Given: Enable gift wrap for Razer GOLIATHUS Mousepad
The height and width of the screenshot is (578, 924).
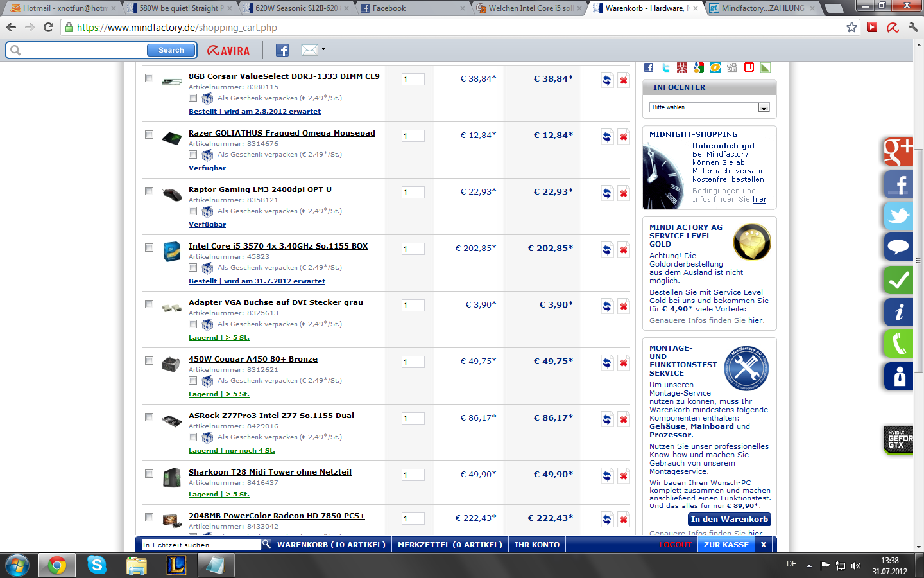Looking at the screenshot, I should (x=193, y=154).
